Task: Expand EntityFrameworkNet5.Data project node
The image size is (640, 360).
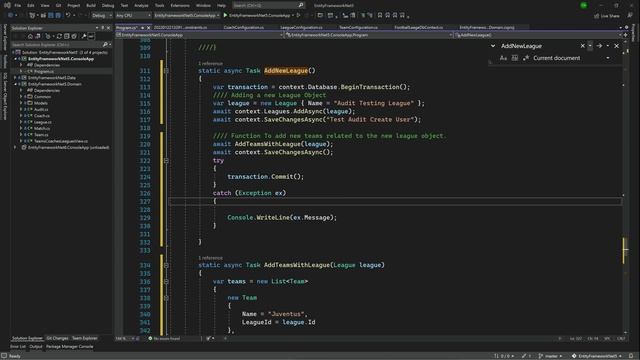Action: [x=16, y=78]
